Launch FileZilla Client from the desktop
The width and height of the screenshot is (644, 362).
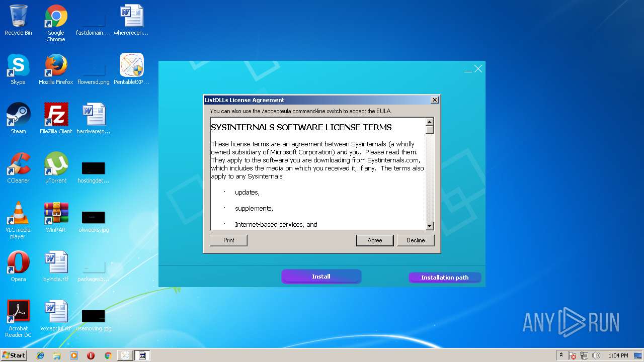56,119
